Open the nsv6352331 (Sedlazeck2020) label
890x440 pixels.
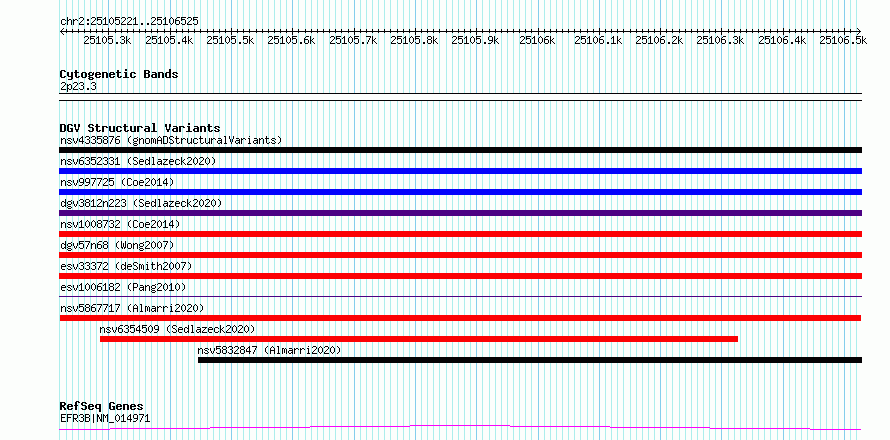click(138, 161)
